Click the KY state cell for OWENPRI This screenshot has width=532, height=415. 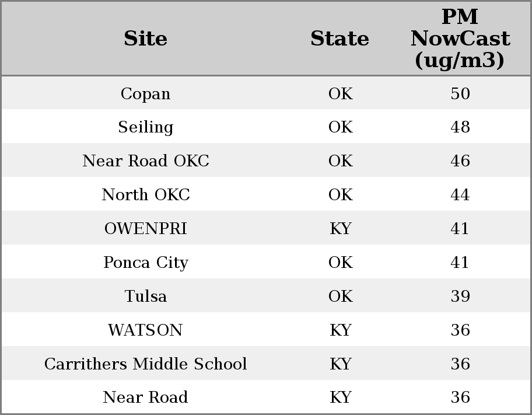340,228
